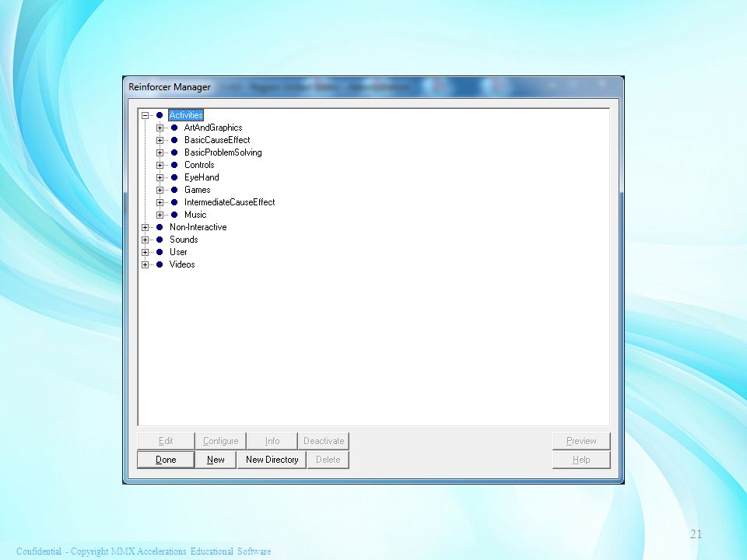Click the Deactivate button
This screenshot has height=560, width=747.
324,441
